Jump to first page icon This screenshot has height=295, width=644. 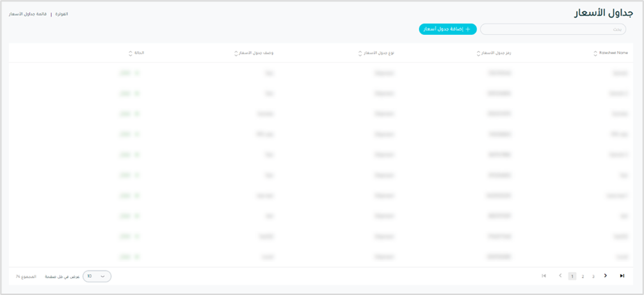[x=544, y=276]
